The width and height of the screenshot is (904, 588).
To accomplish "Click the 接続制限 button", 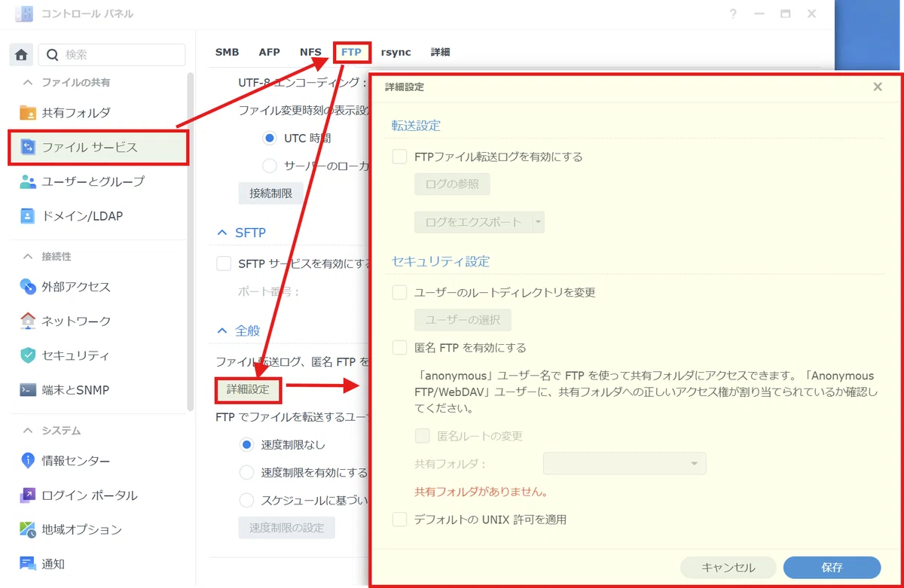I will [270, 193].
